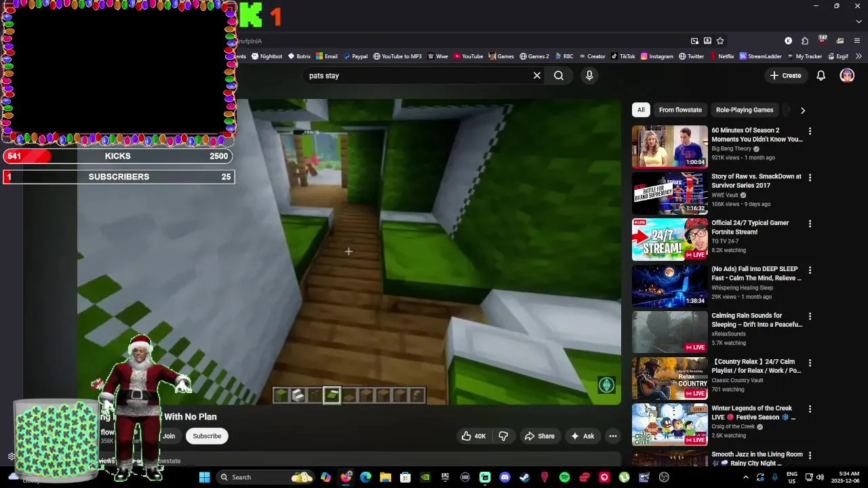
Task: Open the Kick extension icon in the browser toolbar
Action: (x=788, y=41)
